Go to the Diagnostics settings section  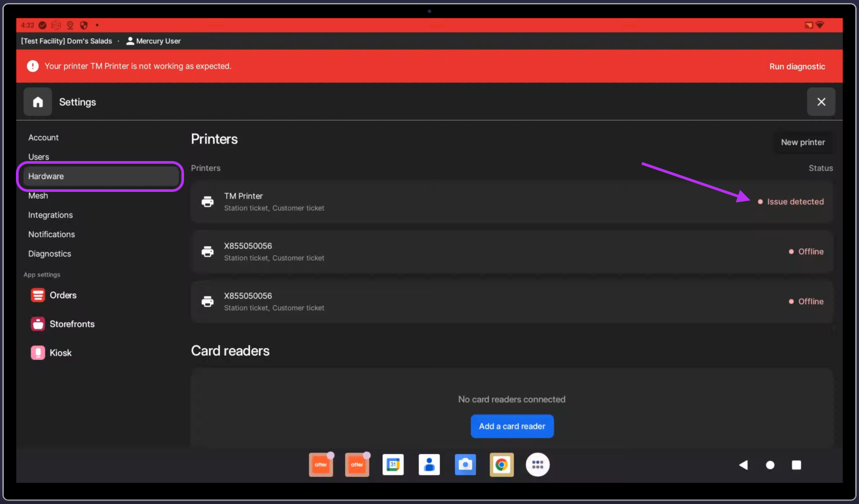tap(49, 254)
